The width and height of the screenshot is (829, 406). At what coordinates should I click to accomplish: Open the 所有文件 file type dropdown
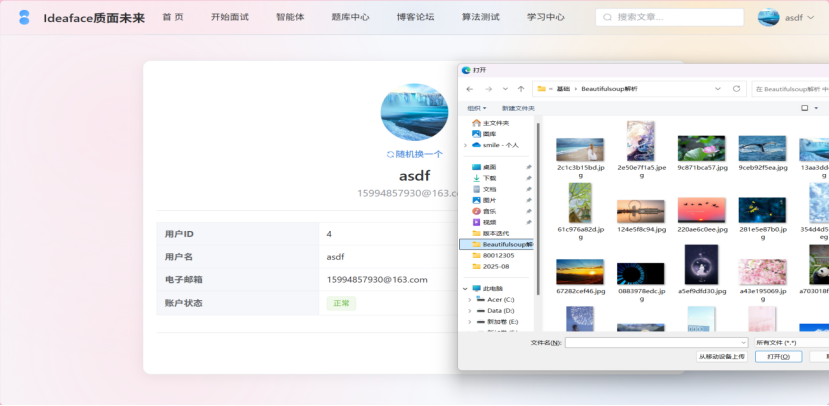[788, 342]
